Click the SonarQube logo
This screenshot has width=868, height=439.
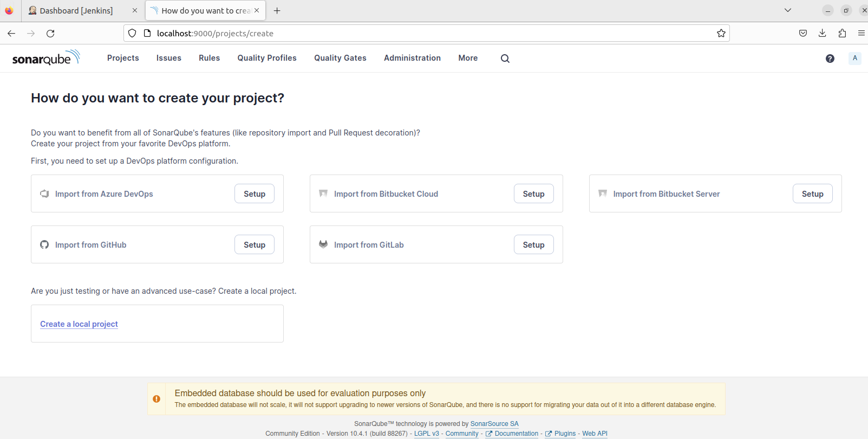[x=46, y=57]
